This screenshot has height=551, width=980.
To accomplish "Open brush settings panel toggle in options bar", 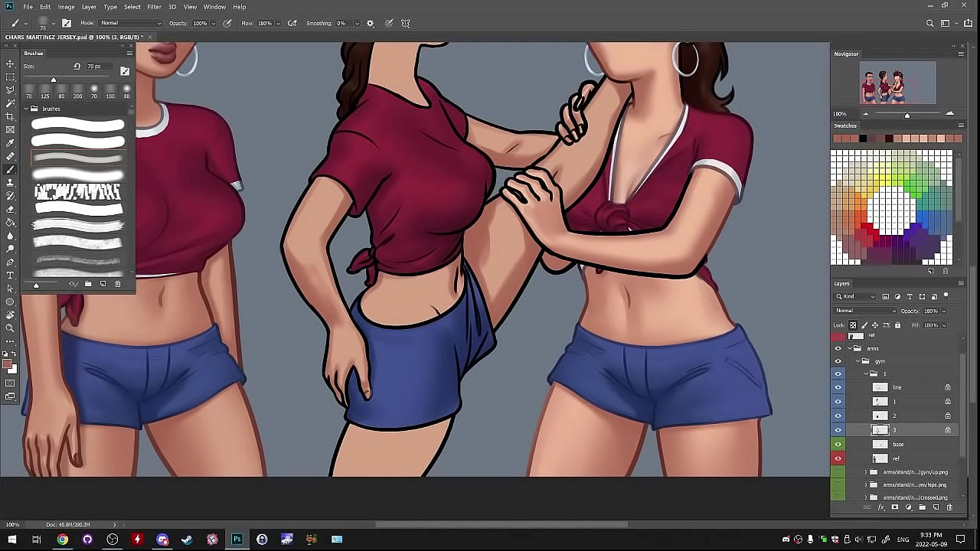I will [x=67, y=23].
